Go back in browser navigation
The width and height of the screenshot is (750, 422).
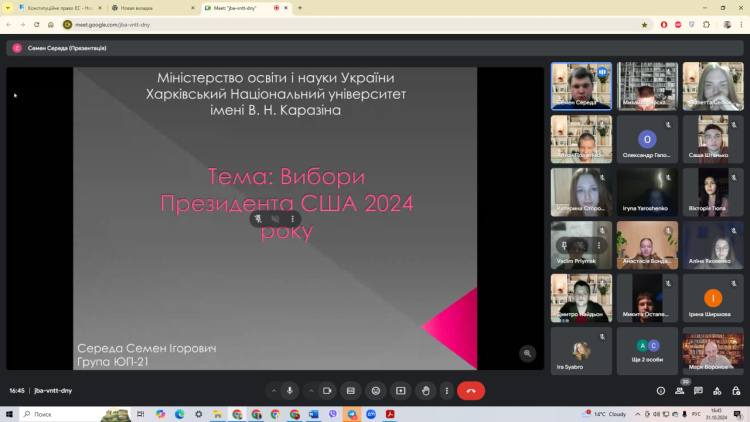[x=9, y=25]
